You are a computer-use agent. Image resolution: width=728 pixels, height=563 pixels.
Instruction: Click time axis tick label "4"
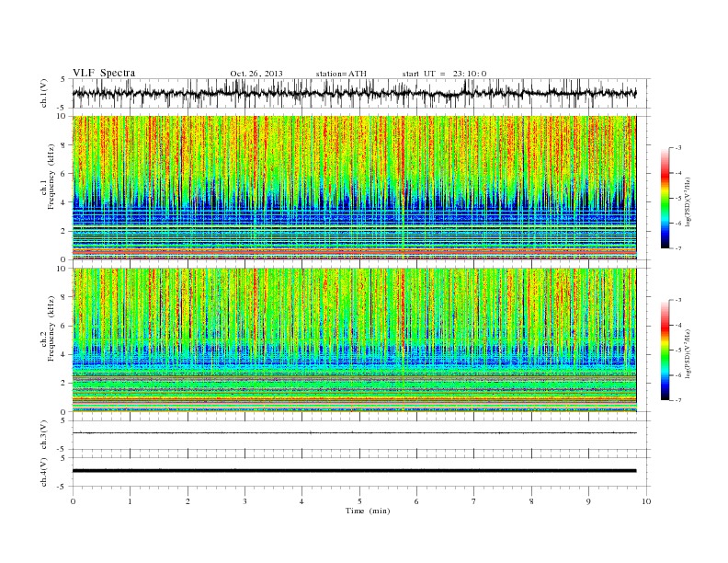tap(301, 501)
